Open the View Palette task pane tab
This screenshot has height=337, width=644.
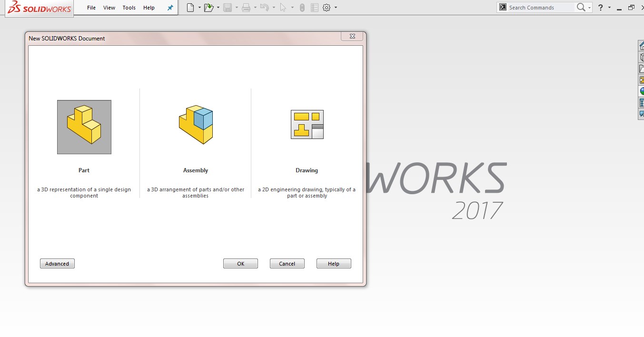642,80
